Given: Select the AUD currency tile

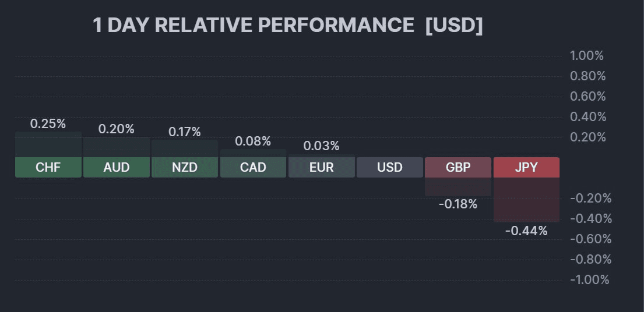Looking at the screenshot, I should (x=117, y=168).
